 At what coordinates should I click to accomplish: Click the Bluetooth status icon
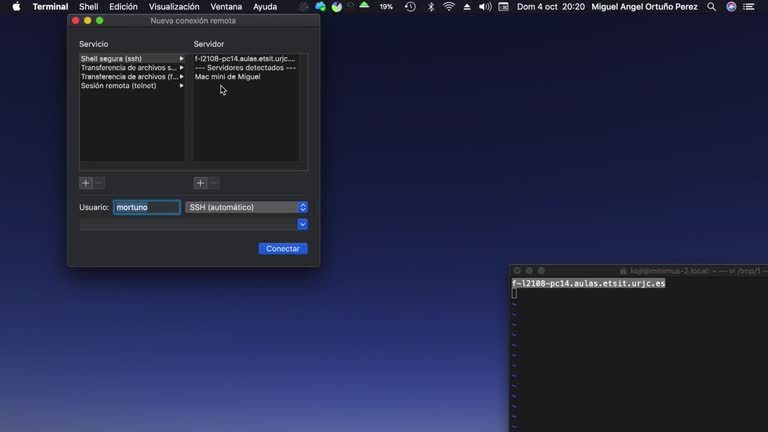431,7
